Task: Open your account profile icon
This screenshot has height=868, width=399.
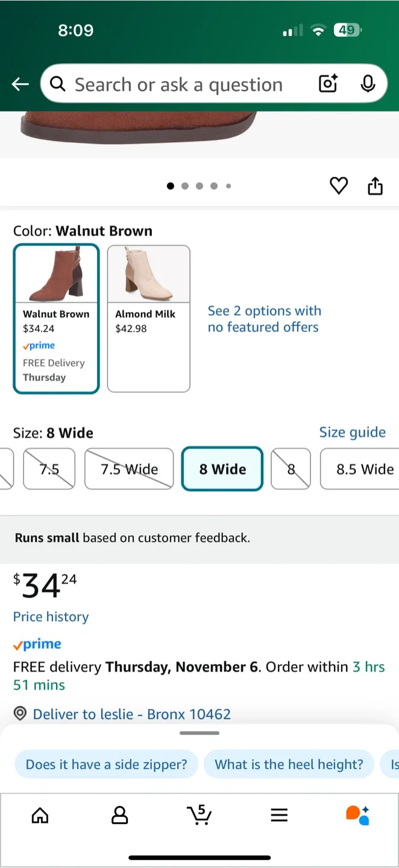Action: [x=119, y=815]
